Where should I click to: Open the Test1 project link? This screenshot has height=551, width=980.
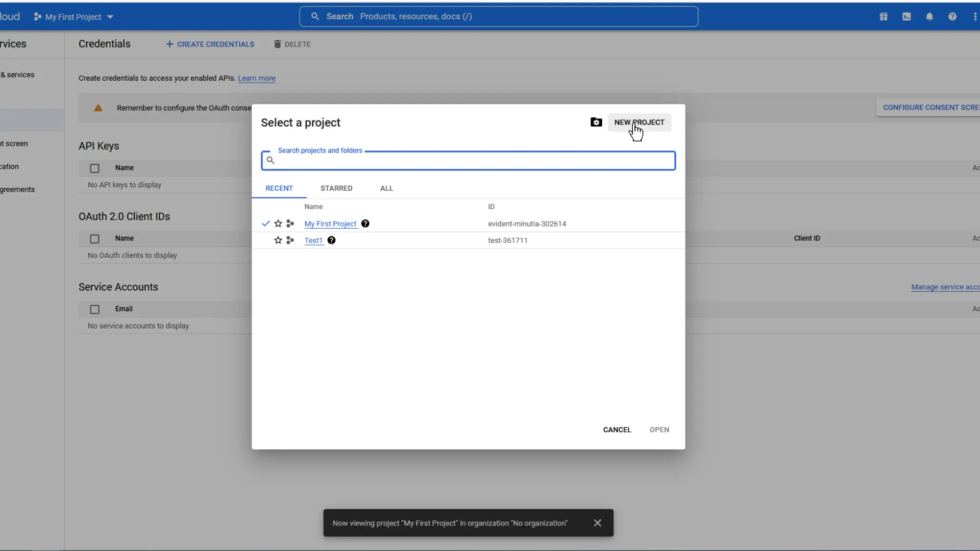[313, 240]
